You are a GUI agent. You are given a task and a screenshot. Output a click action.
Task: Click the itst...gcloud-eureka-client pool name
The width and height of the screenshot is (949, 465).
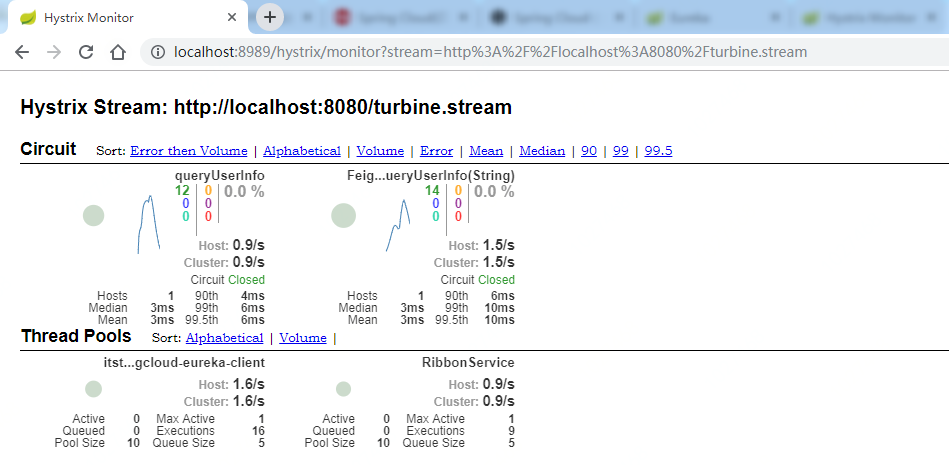tap(185, 363)
